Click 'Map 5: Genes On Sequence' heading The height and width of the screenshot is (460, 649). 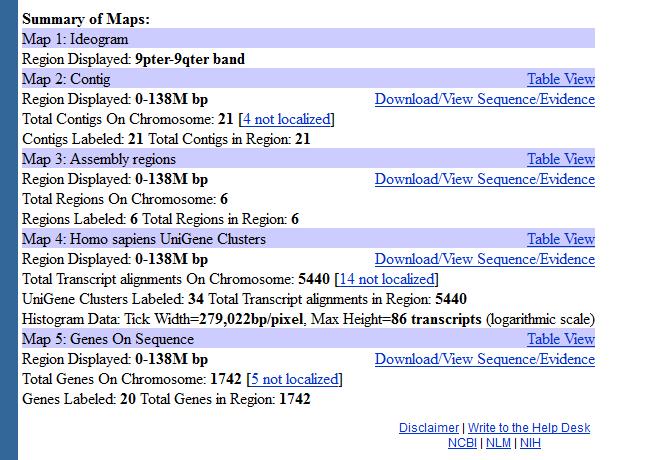[108, 339]
